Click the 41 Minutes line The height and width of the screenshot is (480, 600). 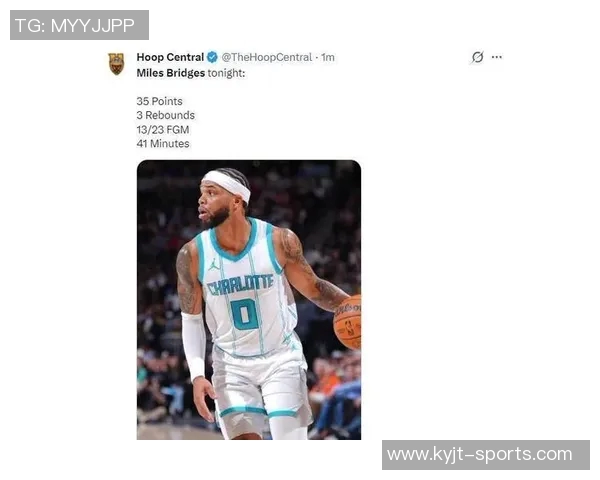coord(163,144)
